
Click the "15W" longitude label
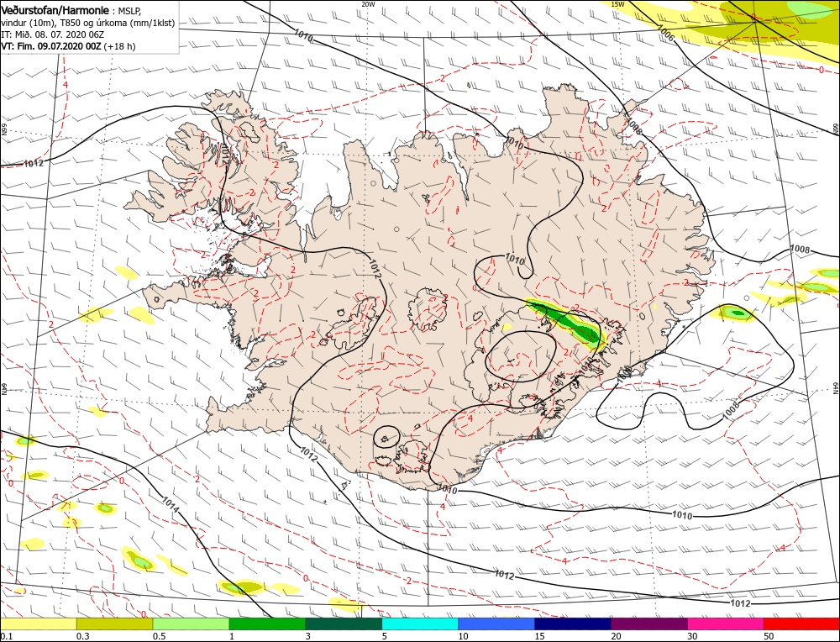tap(617, 3)
